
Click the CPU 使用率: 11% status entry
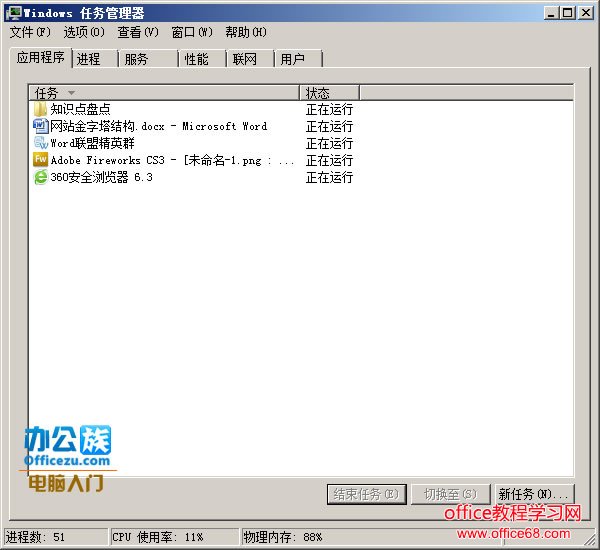pos(174,537)
